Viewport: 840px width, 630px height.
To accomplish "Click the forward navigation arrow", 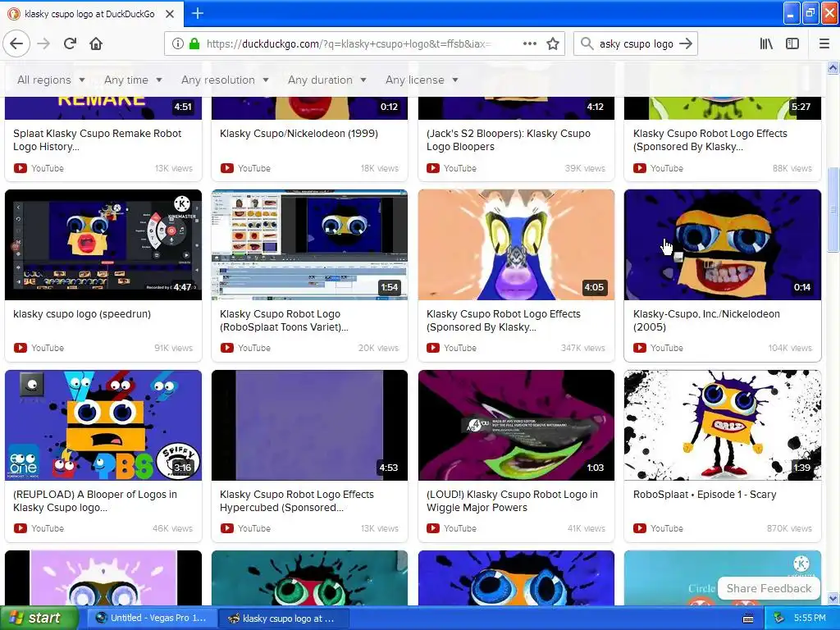I will [x=44, y=43].
